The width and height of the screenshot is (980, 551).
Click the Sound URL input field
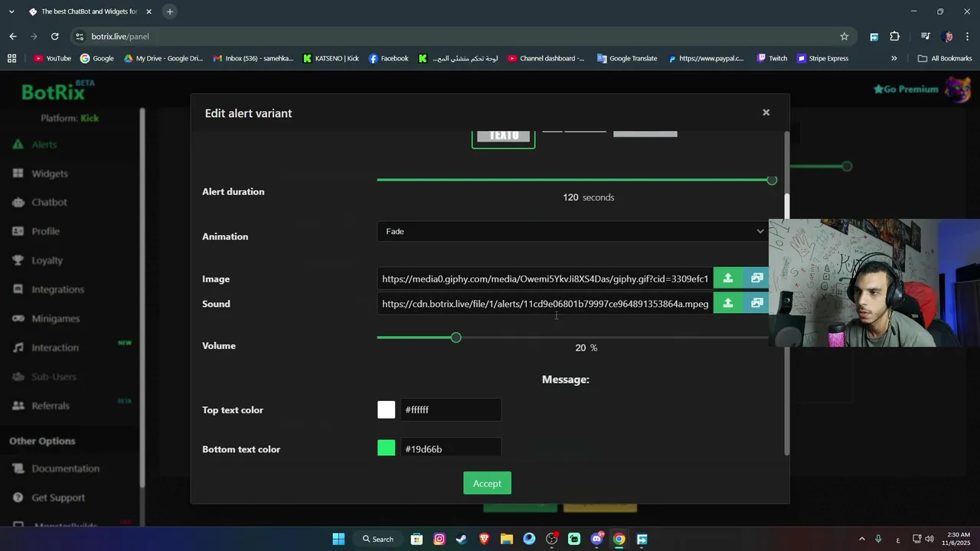tap(545, 304)
